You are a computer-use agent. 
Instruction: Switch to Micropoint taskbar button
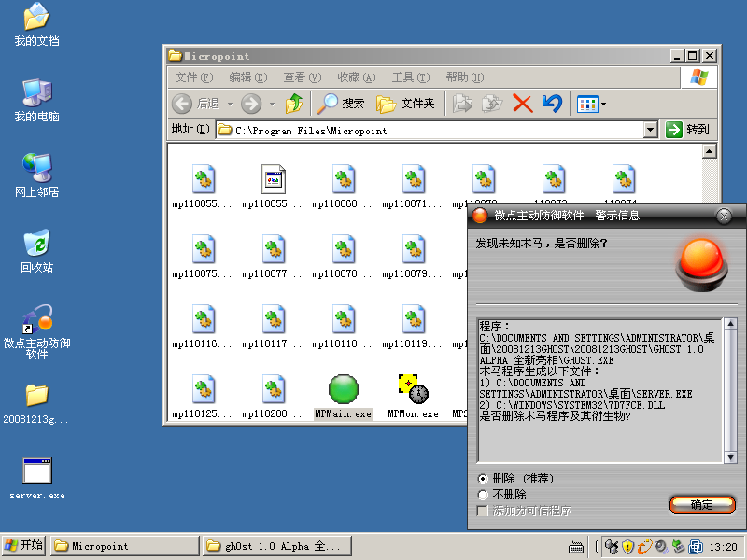[125, 546]
